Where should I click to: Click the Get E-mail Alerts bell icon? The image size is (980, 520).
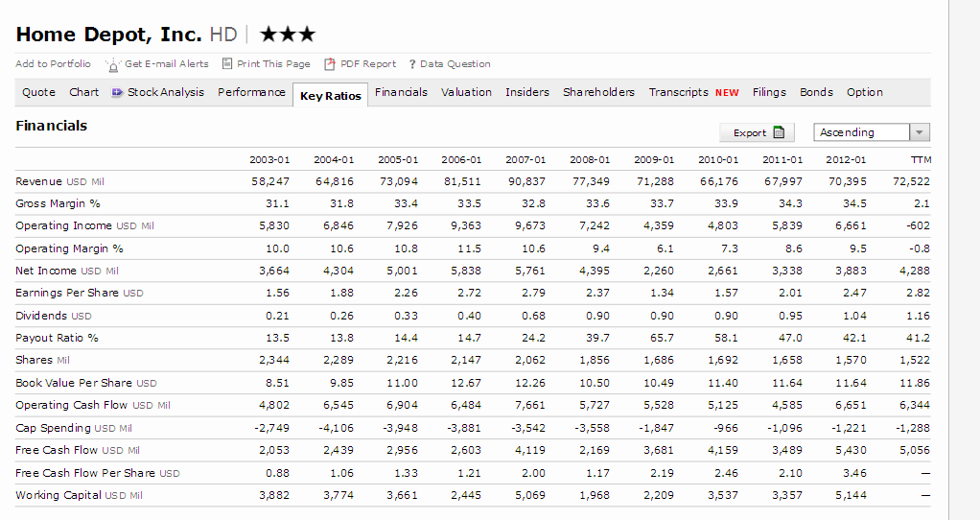coord(113,65)
